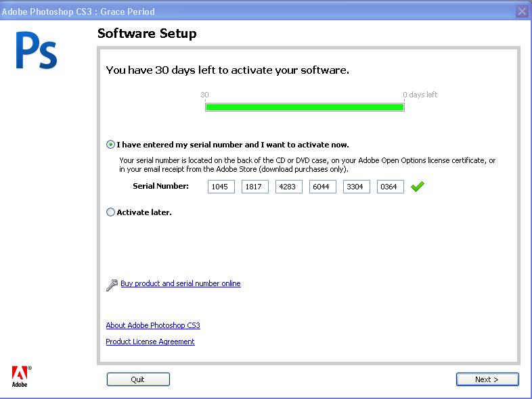Choose the Activate later radio button
The height and width of the screenshot is (399, 532).
110,212
